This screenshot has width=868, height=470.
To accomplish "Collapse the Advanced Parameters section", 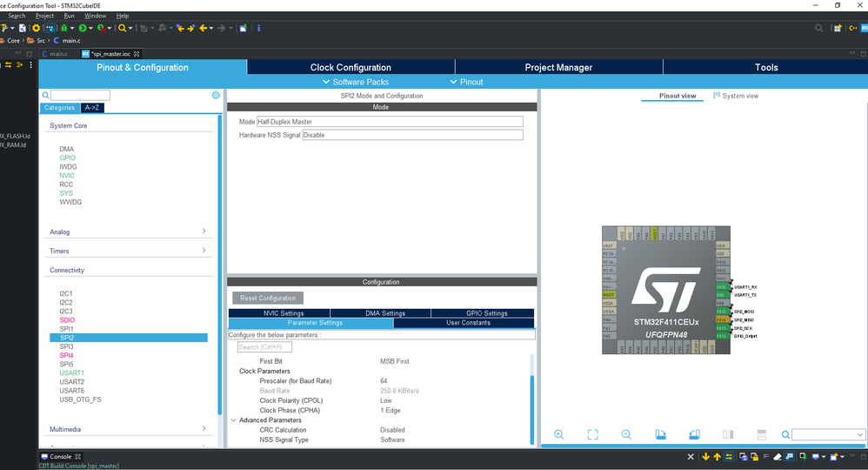I will pos(234,420).
